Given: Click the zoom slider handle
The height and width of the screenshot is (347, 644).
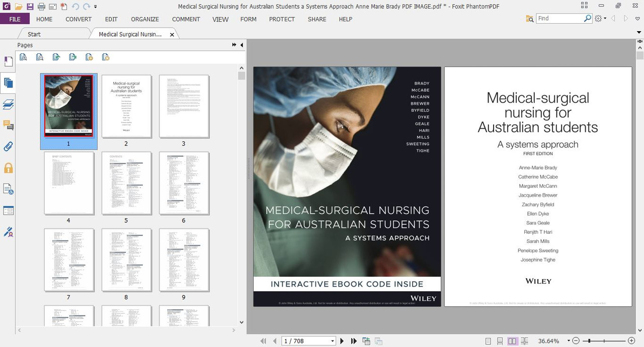Looking at the screenshot, I should (589, 341).
